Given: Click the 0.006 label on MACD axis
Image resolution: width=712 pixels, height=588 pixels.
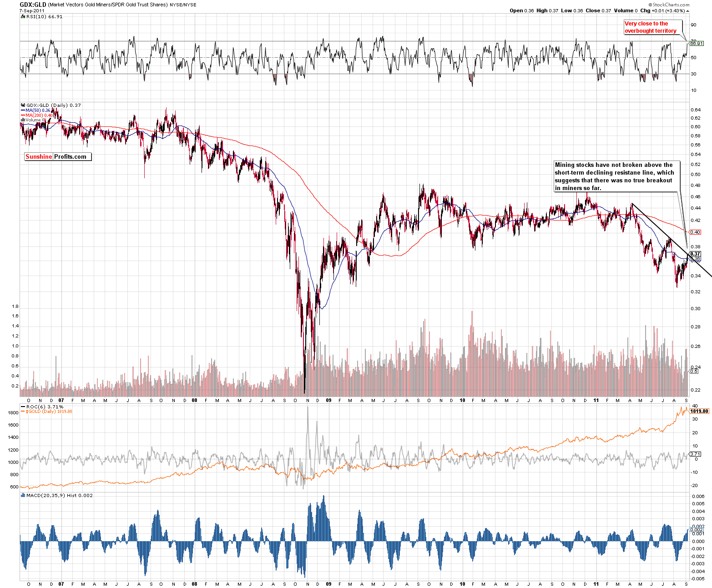Looking at the screenshot, I should click(x=698, y=497).
